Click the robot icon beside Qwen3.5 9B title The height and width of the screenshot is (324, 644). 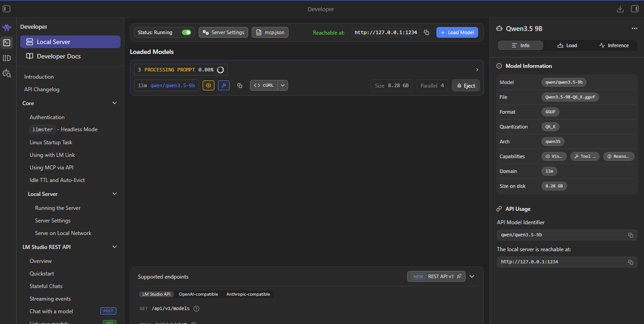[x=499, y=28]
